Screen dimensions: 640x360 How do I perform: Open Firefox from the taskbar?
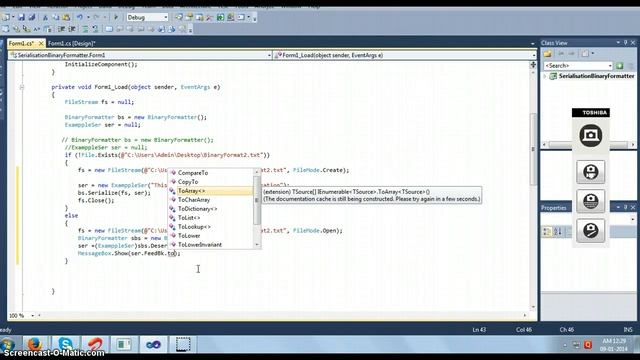point(35,345)
